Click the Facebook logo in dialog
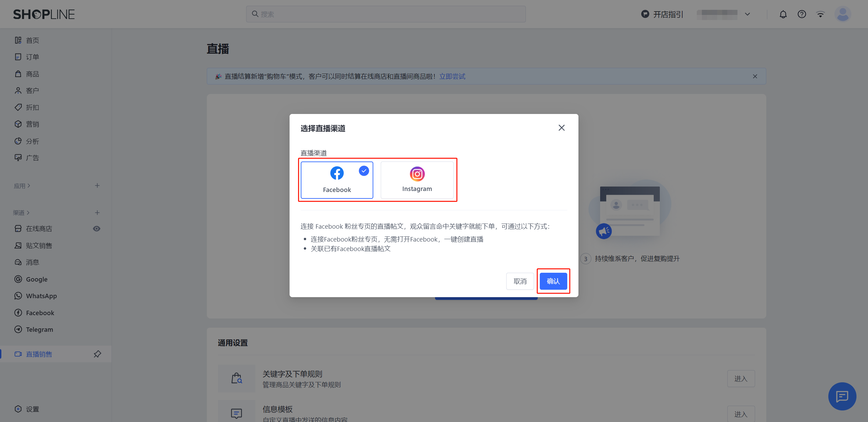Screen dimensions: 868x422 coord(337,173)
